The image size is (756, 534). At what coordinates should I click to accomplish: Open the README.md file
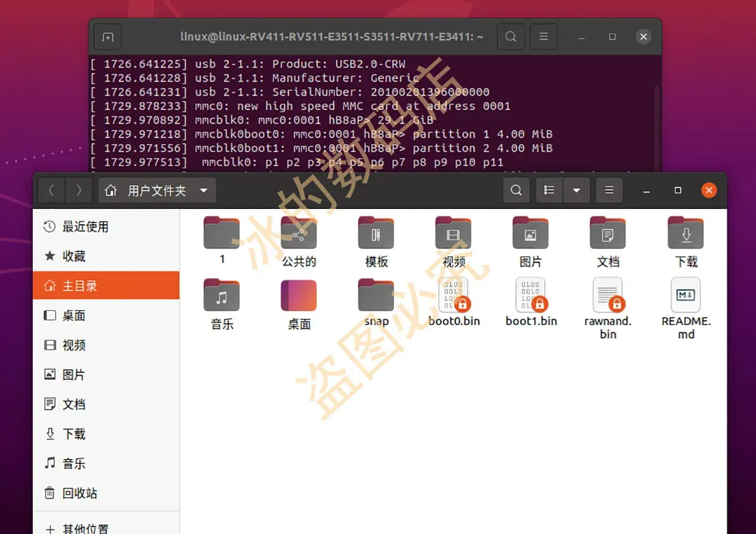pyautogui.click(x=686, y=296)
